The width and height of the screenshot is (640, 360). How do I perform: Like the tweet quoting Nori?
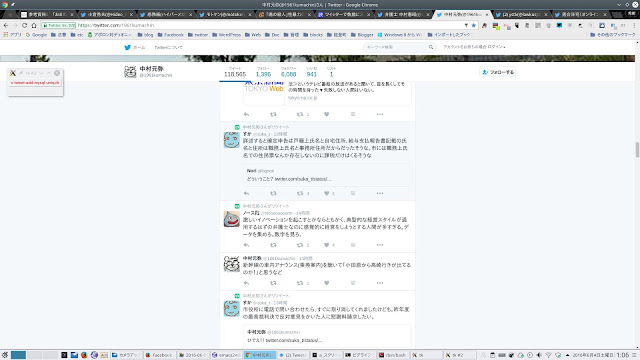coord(327,193)
